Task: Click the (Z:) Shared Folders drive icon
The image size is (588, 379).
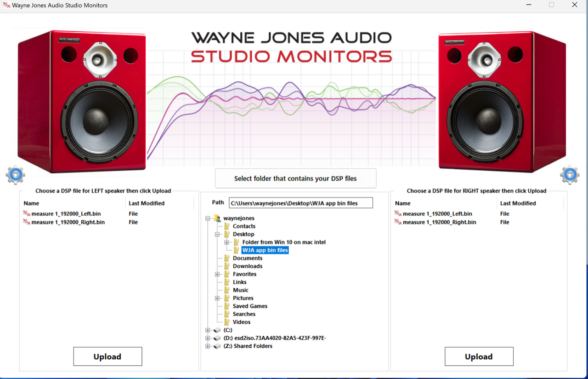Action: click(x=217, y=346)
